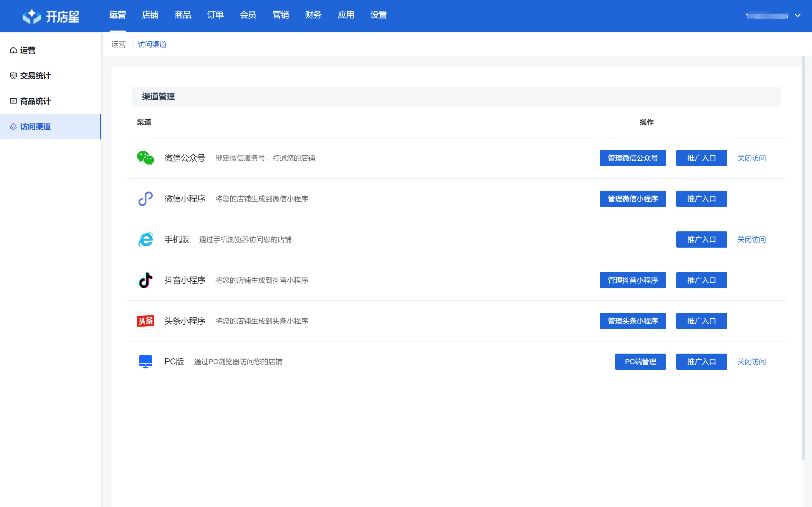The width and height of the screenshot is (812, 507).
Task: Open the 应用 top menu
Action: point(346,15)
